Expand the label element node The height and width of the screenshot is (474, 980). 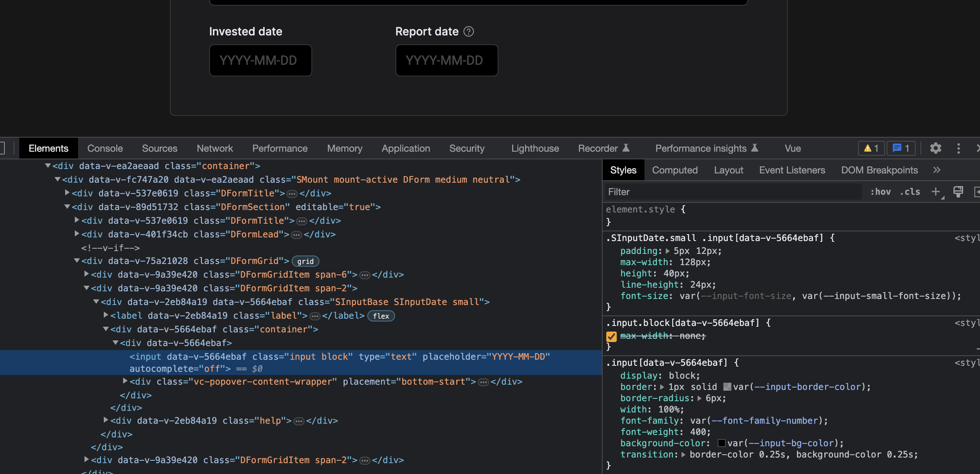[x=106, y=315]
